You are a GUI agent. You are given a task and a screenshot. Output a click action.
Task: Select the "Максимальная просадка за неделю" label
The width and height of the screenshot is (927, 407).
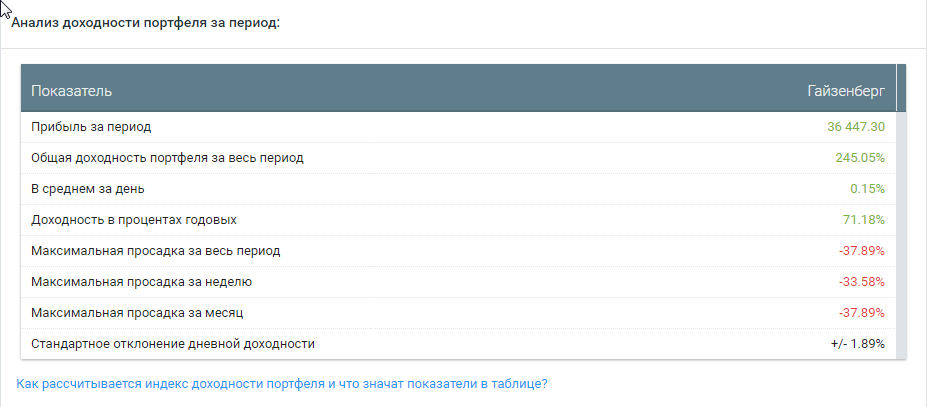141,282
